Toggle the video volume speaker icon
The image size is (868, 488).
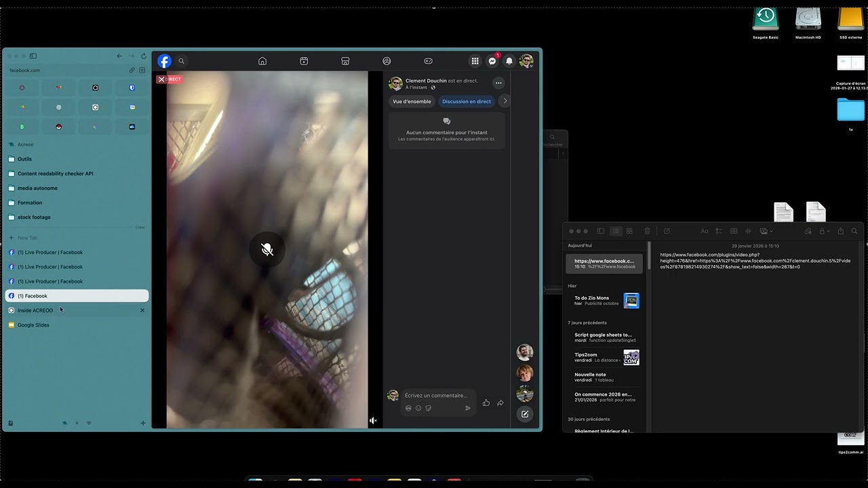pos(373,420)
